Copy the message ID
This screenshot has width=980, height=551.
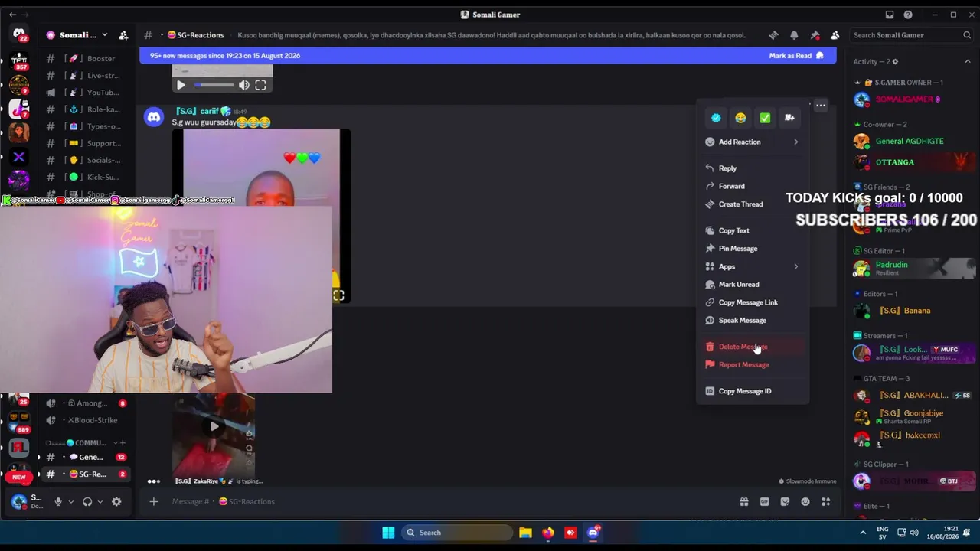pyautogui.click(x=753, y=391)
